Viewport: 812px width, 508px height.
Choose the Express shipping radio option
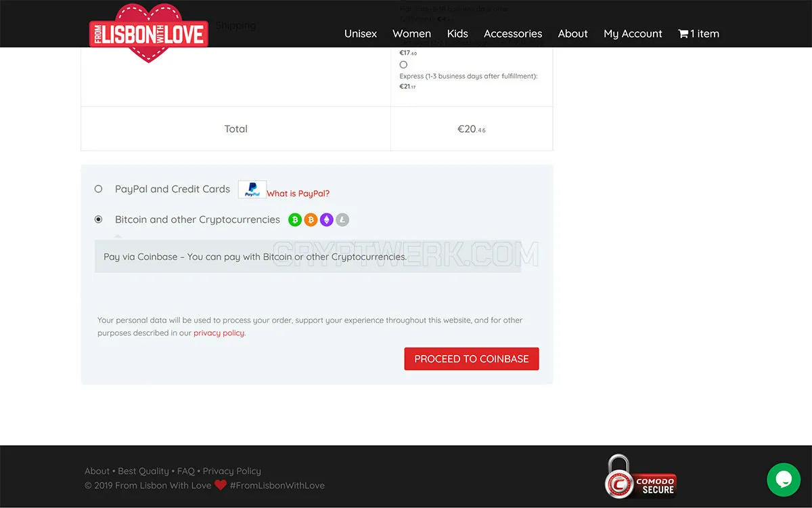403,64
